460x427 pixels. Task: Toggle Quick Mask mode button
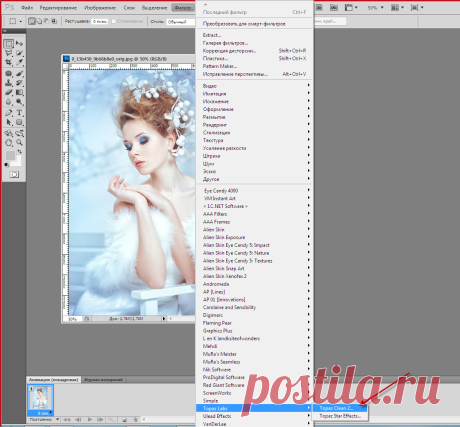[14, 174]
